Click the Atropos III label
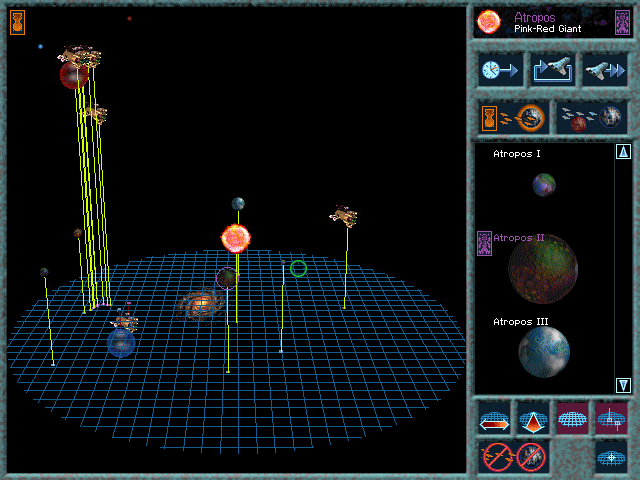This screenshot has height=480, width=640. pos(521,322)
